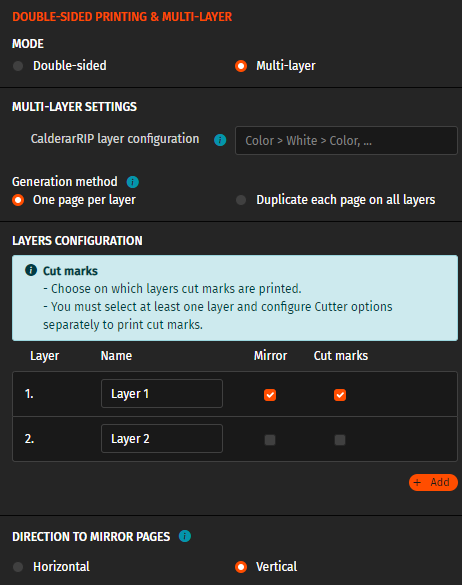Viewport: 462px width, 585px height.
Task: Uncheck Mirror for Layer 1
Action: [x=270, y=395]
